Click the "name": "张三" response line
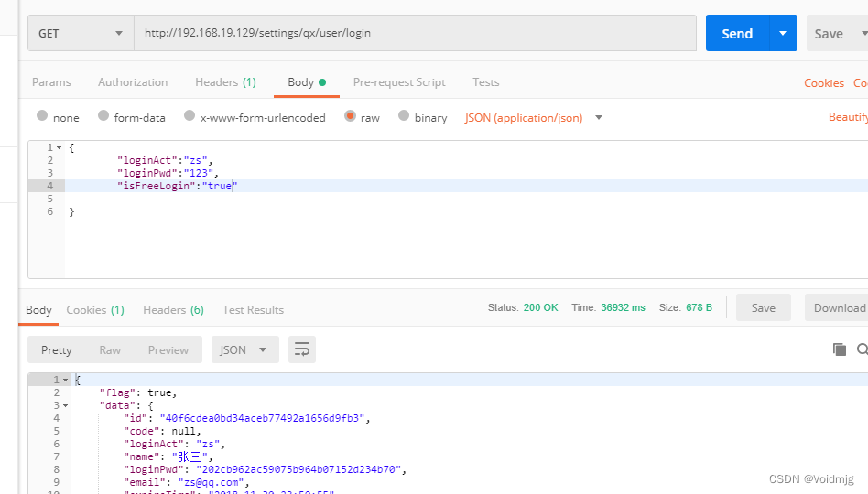Image resolution: width=868 pixels, height=494 pixels. pyautogui.click(x=168, y=456)
